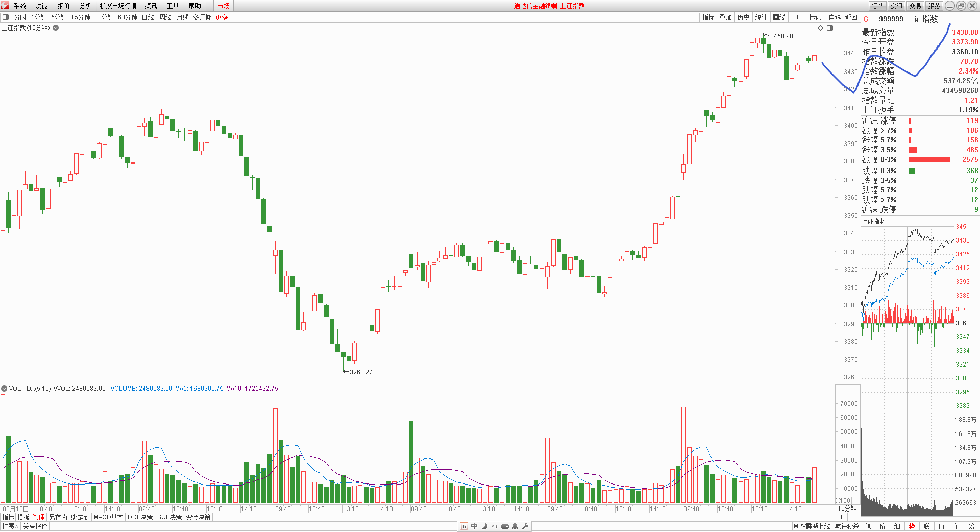The image size is (980, 532).
Task: Click the 画线 drawing button
Action: [x=779, y=17]
